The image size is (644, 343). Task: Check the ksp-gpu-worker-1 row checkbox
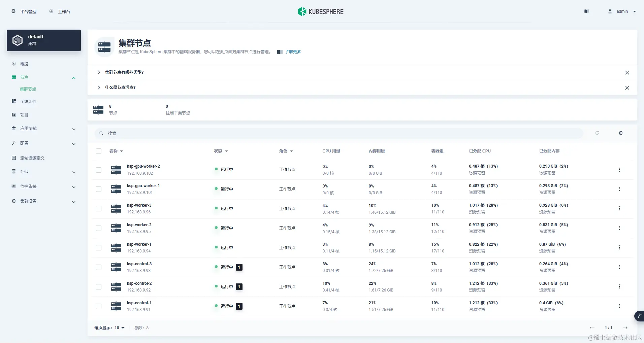[99, 189]
